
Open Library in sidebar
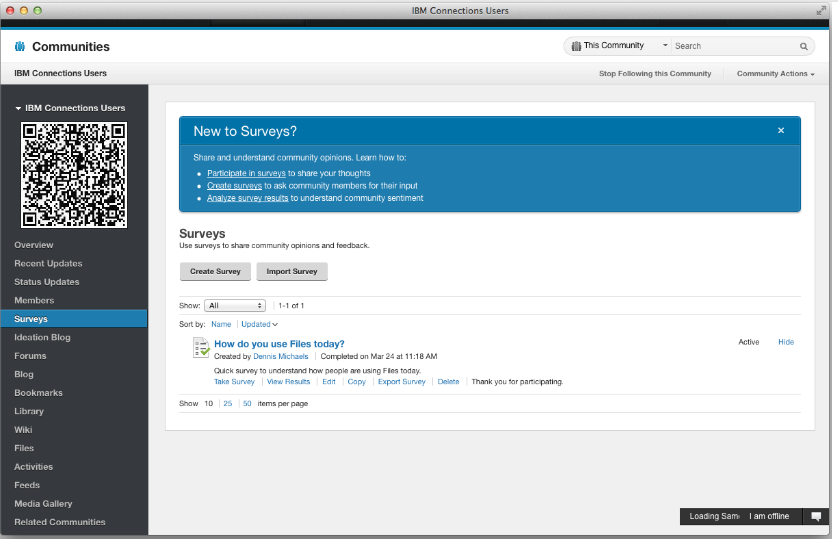coord(29,411)
